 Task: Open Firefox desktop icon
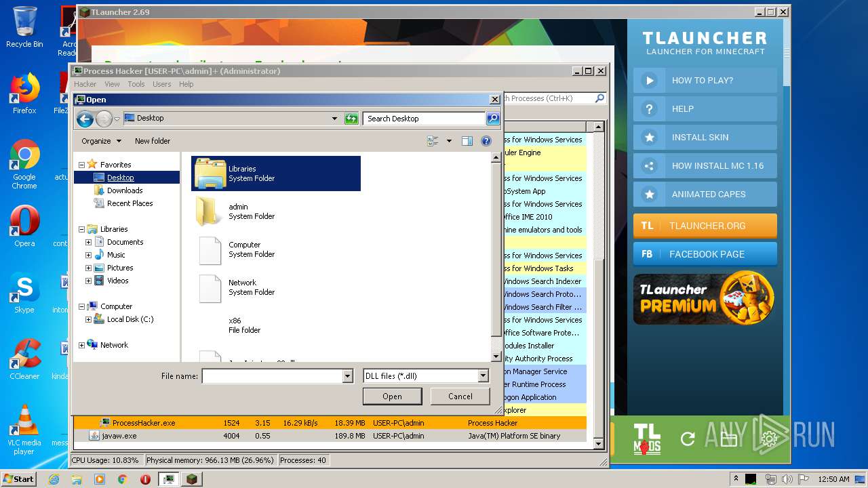pyautogui.click(x=24, y=94)
